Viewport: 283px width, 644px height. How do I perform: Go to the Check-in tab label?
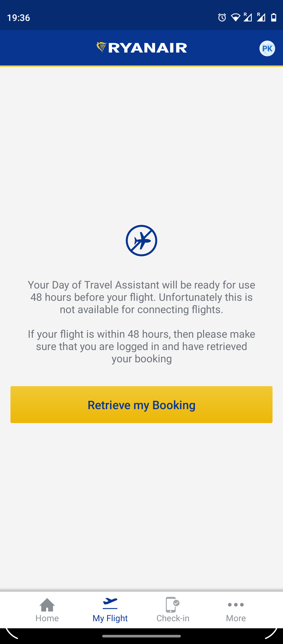click(x=173, y=618)
